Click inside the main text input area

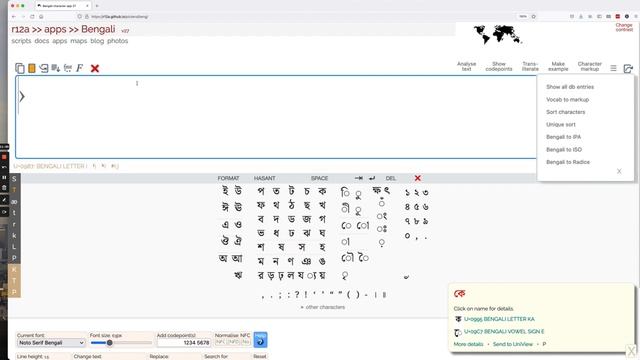pos(276,117)
